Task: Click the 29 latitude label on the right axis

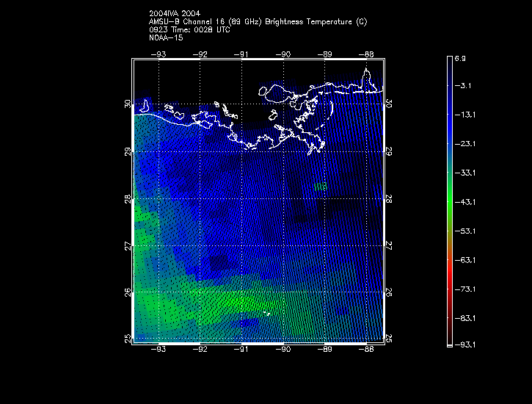Action: point(389,151)
